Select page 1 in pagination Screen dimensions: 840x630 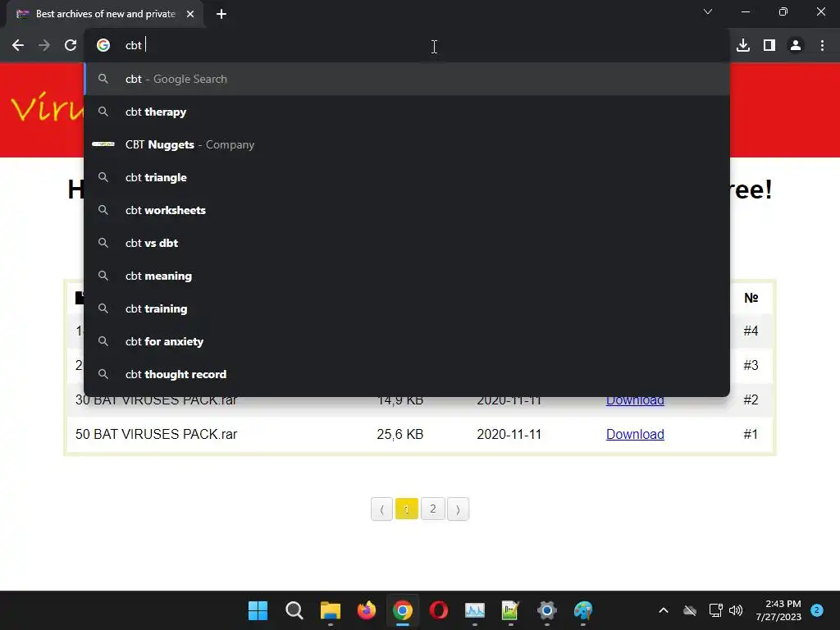pos(407,509)
